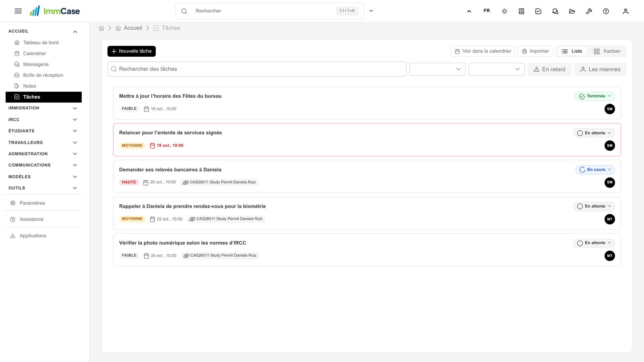644x362 pixels.
Task: Click the ImmCase logo
Action: (x=55, y=11)
